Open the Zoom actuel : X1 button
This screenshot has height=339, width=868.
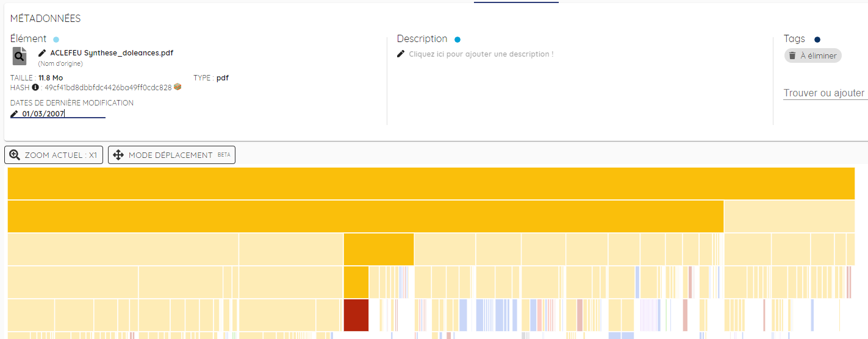[x=54, y=155]
